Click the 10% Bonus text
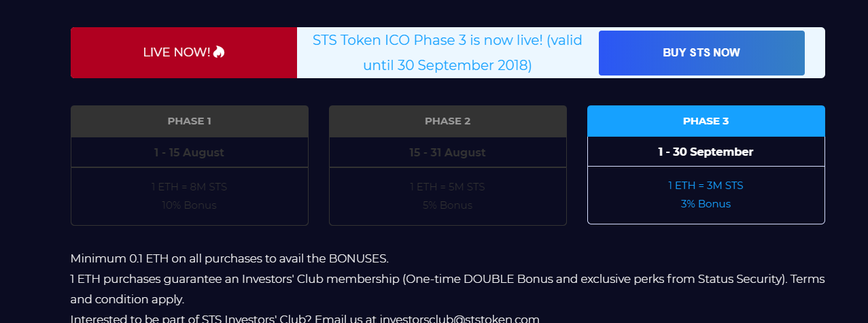The width and height of the screenshot is (868, 323). [190, 205]
